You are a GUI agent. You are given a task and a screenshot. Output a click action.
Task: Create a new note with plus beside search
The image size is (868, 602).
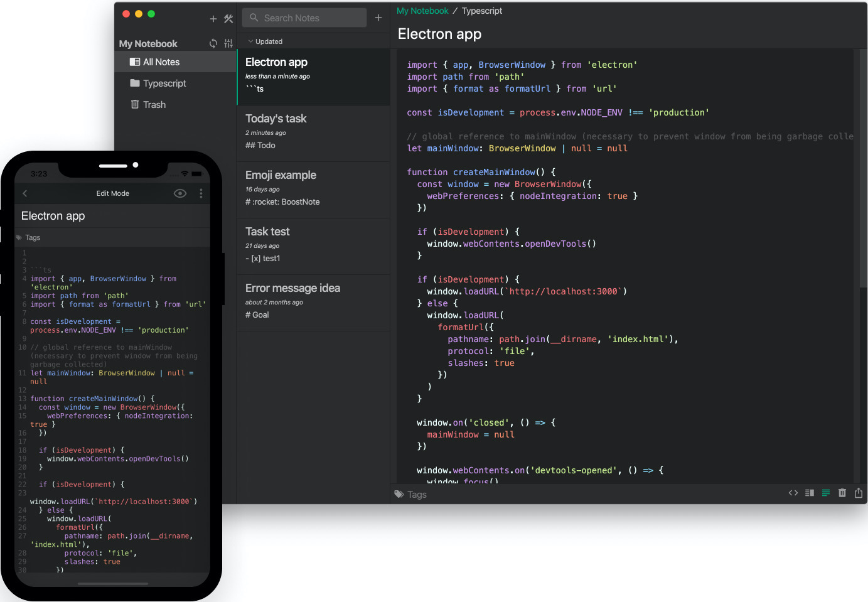click(378, 18)
